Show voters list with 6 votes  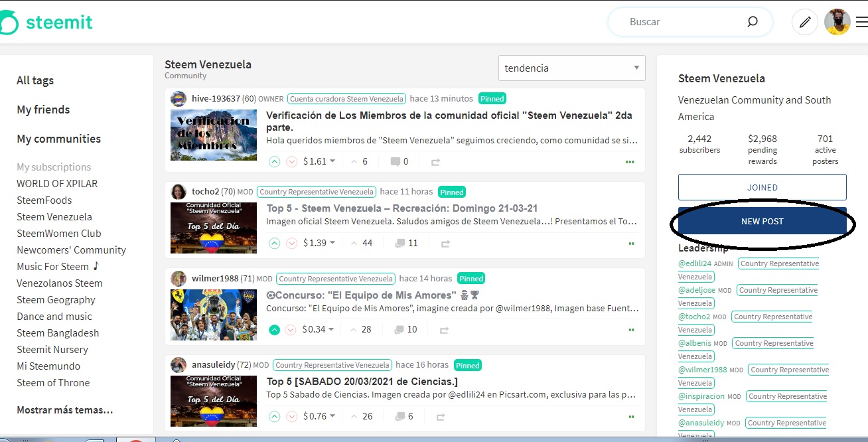click(x=359, y=161)
